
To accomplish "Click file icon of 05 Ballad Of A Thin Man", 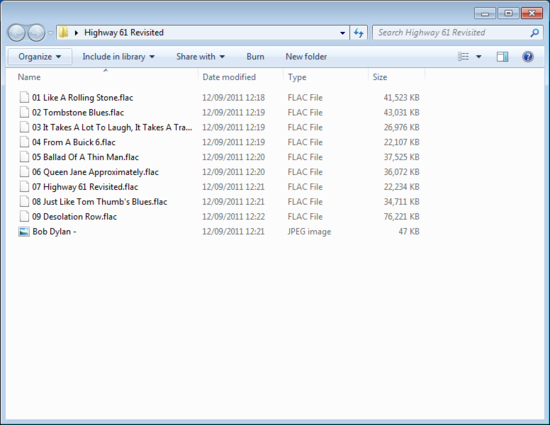I will coord(24,157).
